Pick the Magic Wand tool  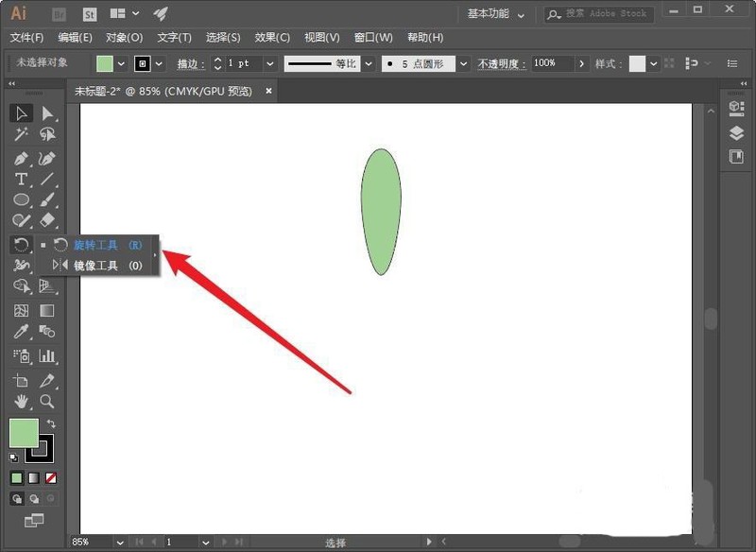pos(21,135)
